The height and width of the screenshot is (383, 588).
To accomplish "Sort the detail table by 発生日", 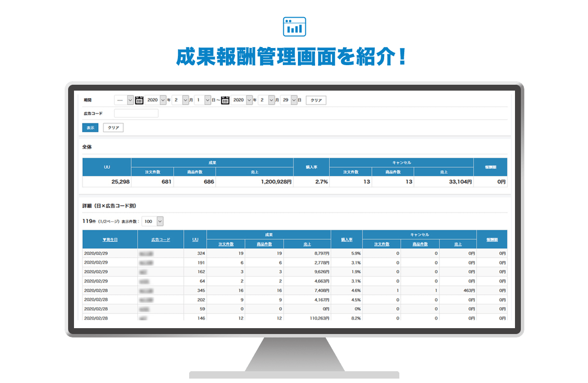I will pyautogui.click(x=110, y=239).
